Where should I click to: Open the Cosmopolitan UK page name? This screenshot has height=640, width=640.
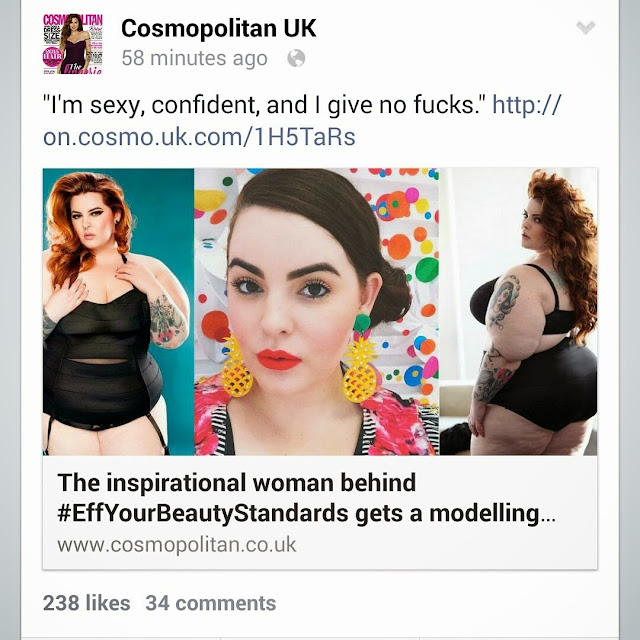219,28
